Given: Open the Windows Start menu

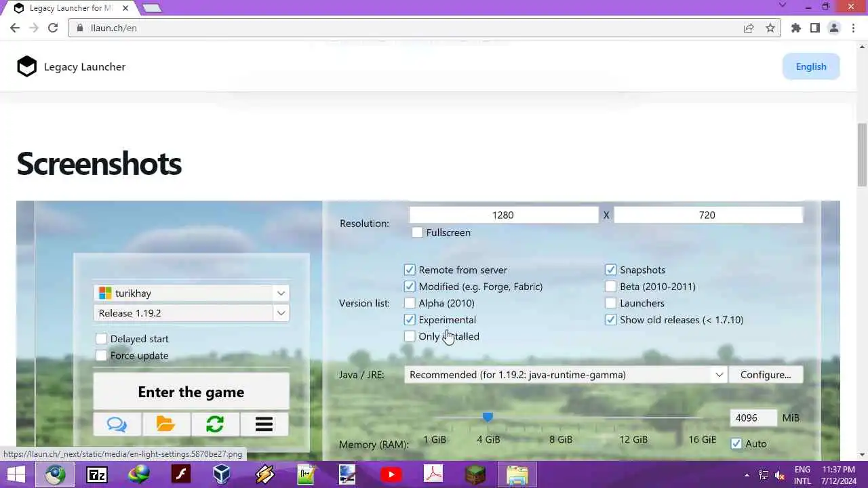Looking at the screenshot, I should click(16, 474).
